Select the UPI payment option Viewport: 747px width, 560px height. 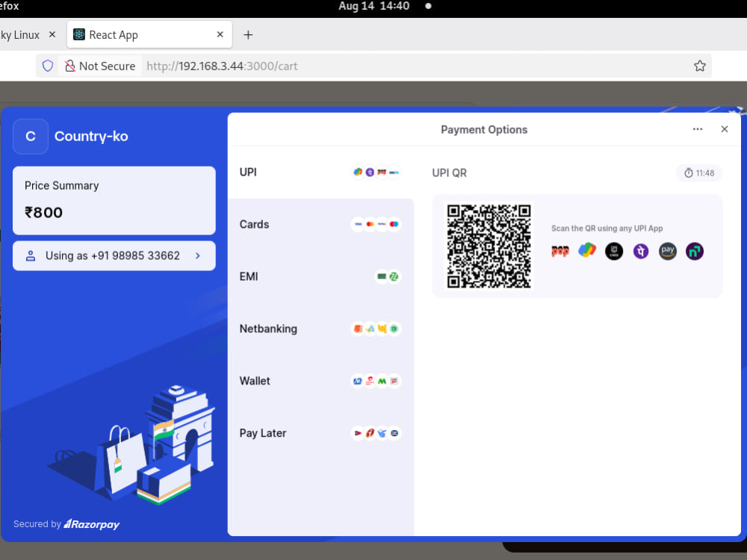tap(320, 172)
